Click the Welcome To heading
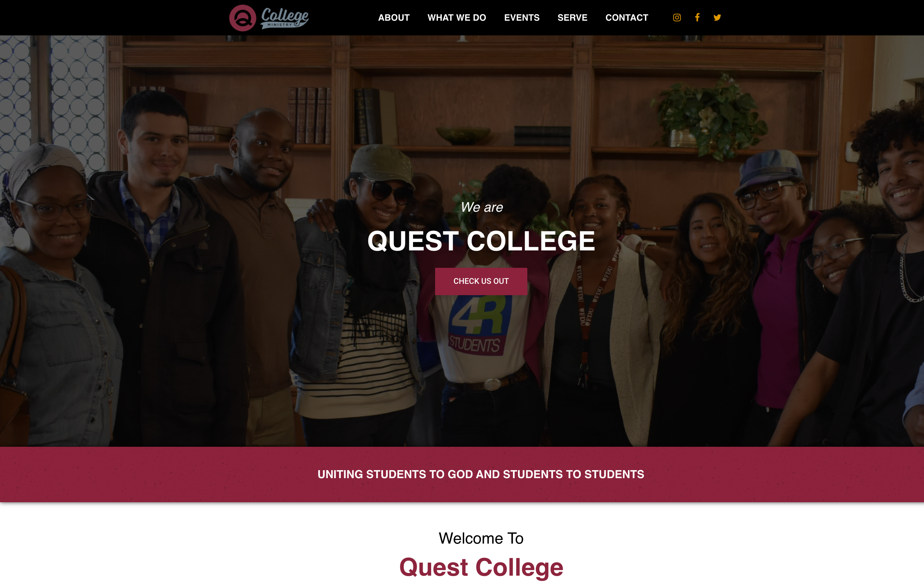924x586 pixels. tap(481, 538)
